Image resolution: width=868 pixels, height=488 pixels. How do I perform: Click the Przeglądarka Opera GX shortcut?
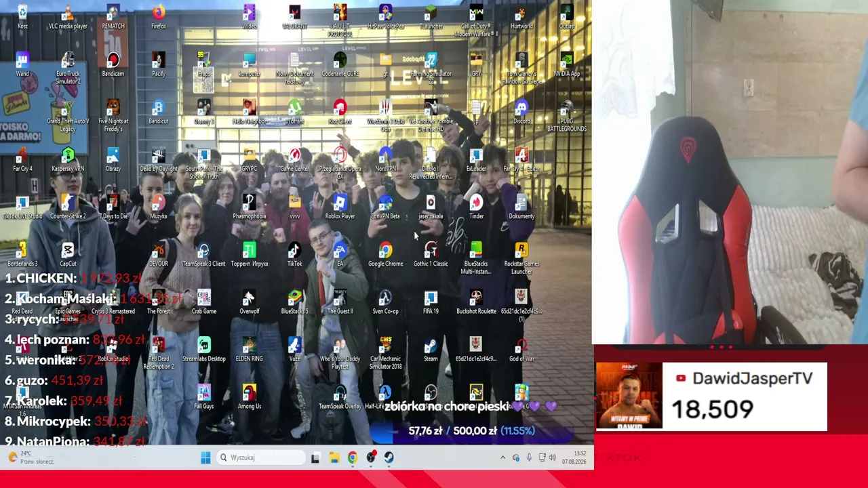(x=340, y=164)
